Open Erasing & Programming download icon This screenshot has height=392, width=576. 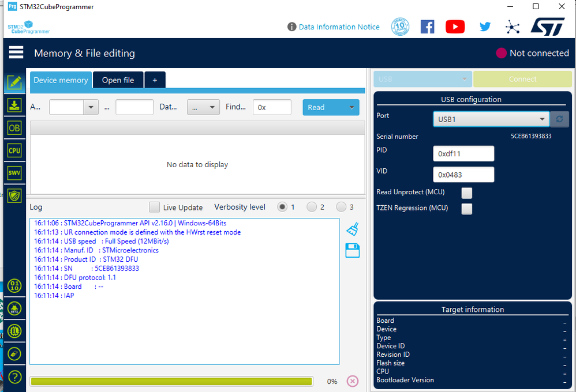pos(14,105)
